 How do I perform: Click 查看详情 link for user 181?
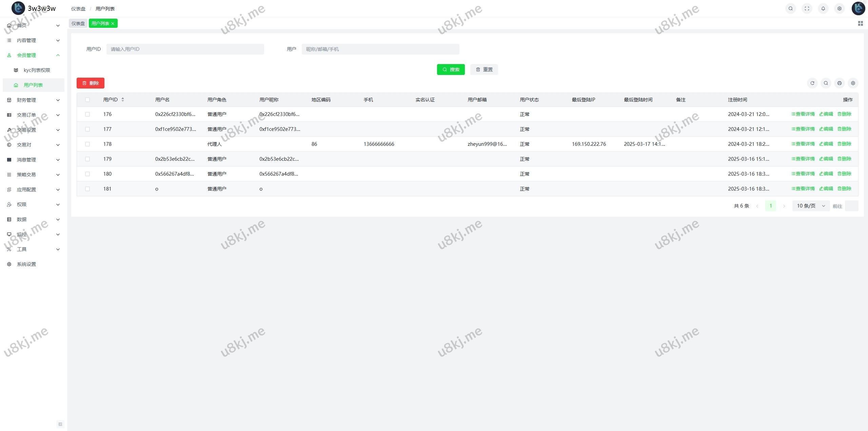coord(803,189)
